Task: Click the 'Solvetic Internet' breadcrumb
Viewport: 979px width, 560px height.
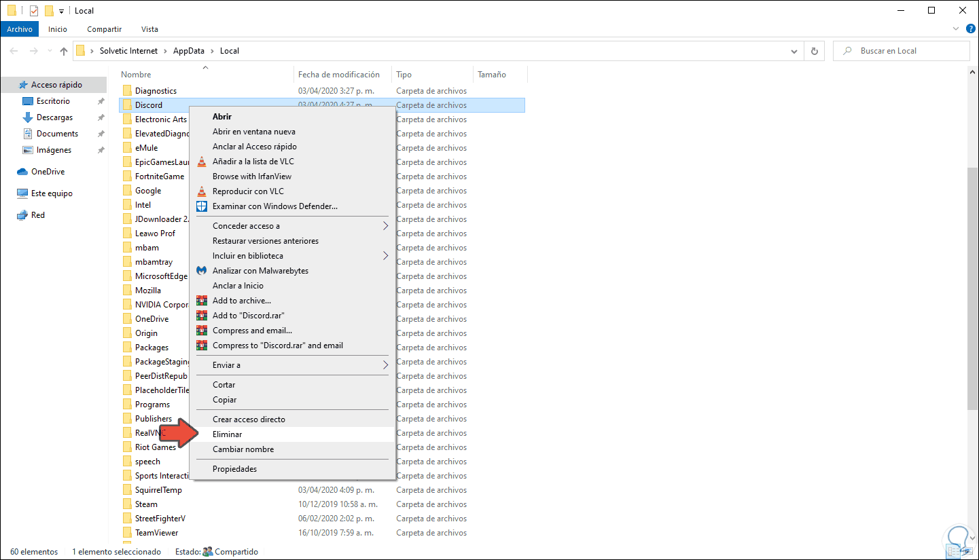Action: pos(129,51)
